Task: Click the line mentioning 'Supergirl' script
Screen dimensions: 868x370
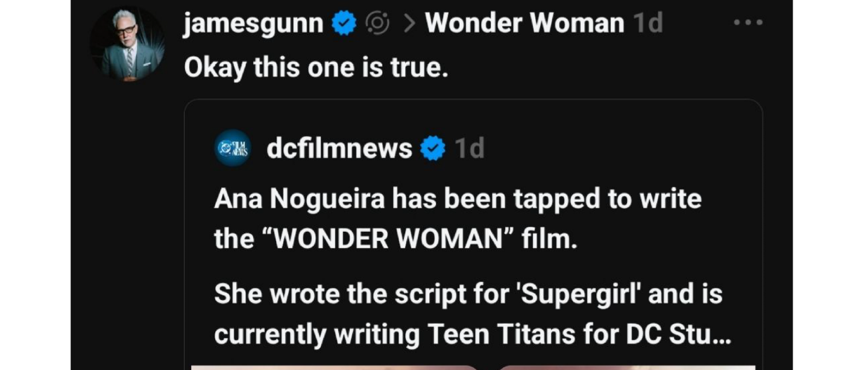Action: tap(468, 294)
